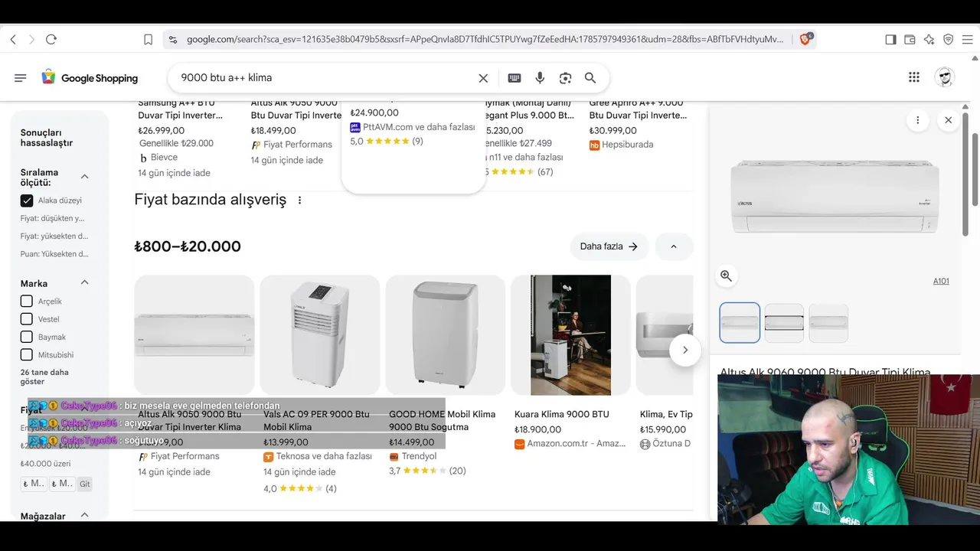Zoom into the Altus product image
Image resolution: width=980 pixels, height=551 pixels.
(727, 276)
